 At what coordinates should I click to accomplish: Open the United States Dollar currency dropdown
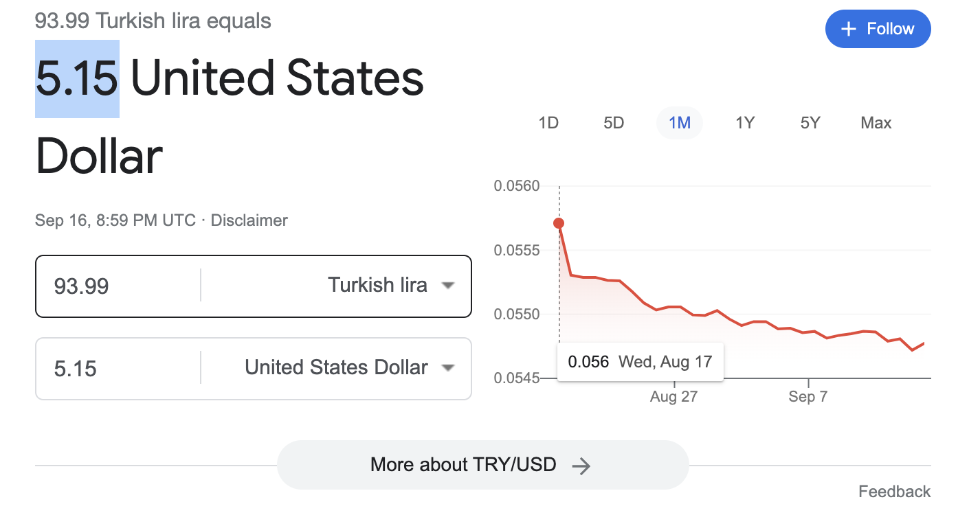coord(448,368)
